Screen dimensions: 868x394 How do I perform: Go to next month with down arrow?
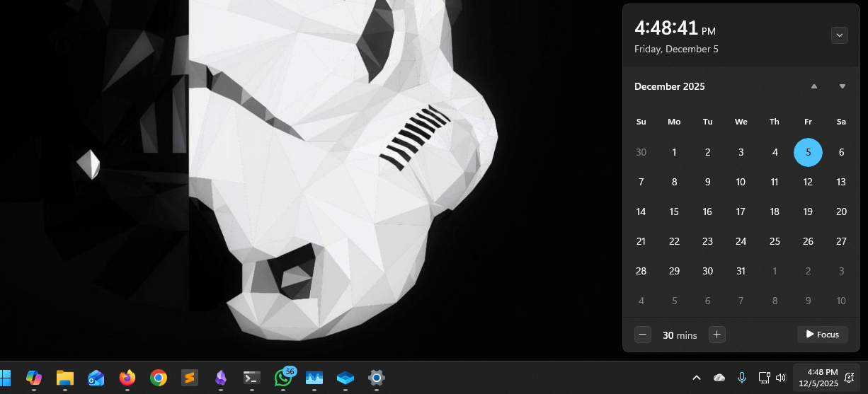pyautogui.click(x=842, y=86)
